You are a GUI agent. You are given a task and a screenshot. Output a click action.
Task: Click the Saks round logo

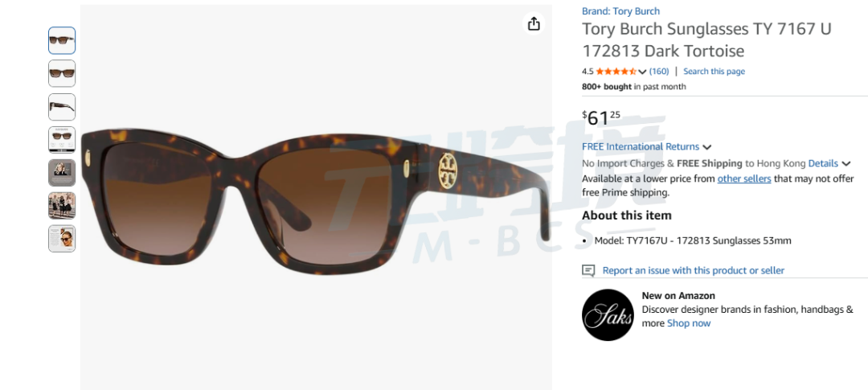click(608, 314)
